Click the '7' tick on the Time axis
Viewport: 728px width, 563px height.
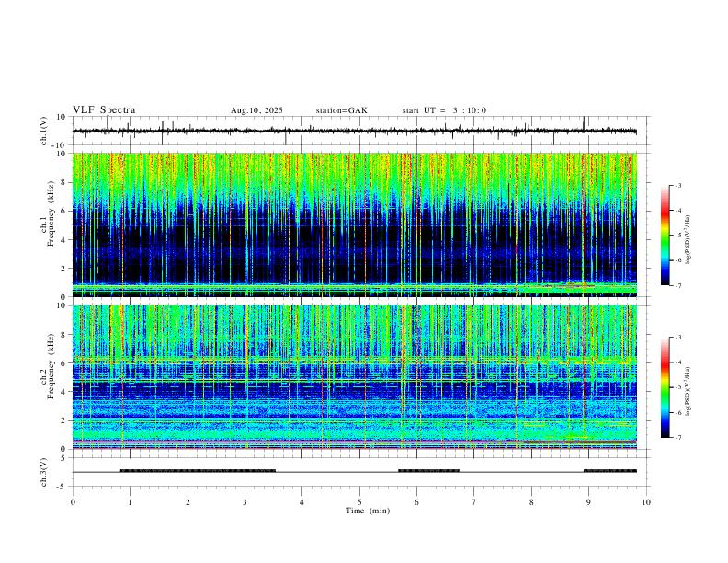pos(474,502)
